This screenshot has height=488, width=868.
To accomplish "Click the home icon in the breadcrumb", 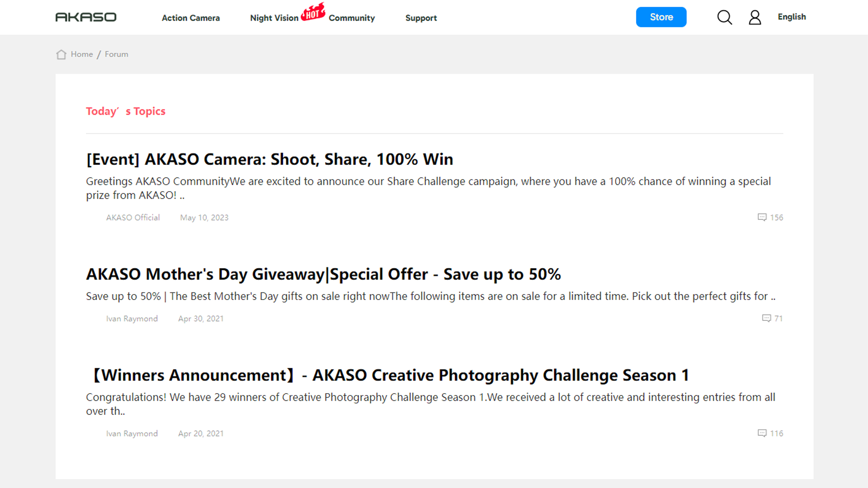I will 61,55.
